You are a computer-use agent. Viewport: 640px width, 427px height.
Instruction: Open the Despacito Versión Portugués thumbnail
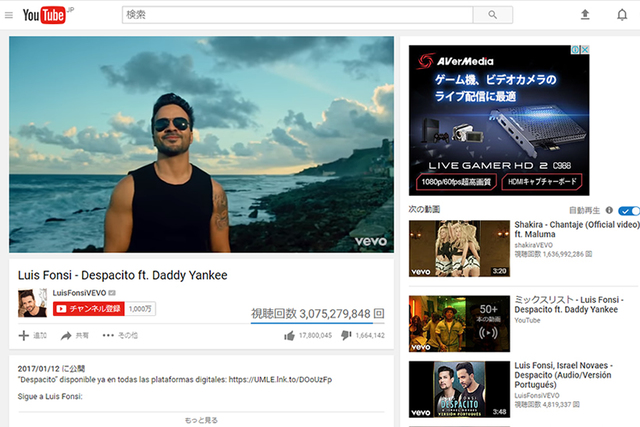tap(459, 389)
